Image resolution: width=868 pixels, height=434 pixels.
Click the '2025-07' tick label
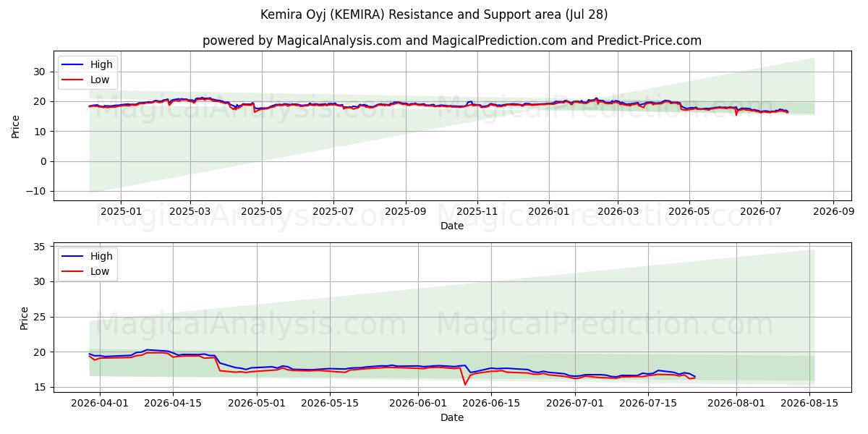click(x=333, y=212)
